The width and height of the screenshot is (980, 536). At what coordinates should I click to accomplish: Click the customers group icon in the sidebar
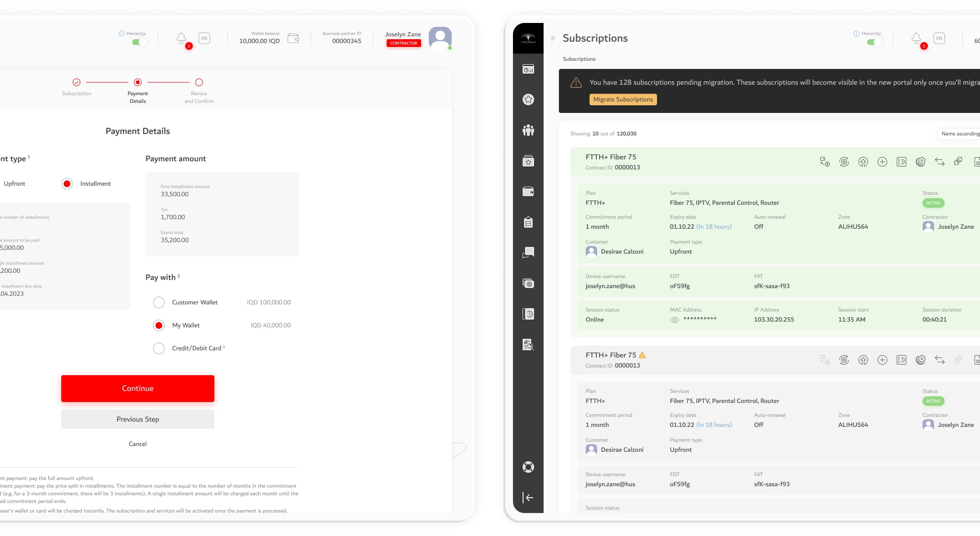pyautogui.click(x=528, y=130)
